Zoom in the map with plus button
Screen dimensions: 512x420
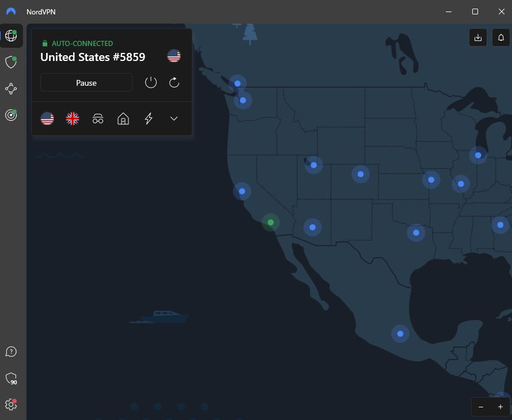[x=500, y=407]
